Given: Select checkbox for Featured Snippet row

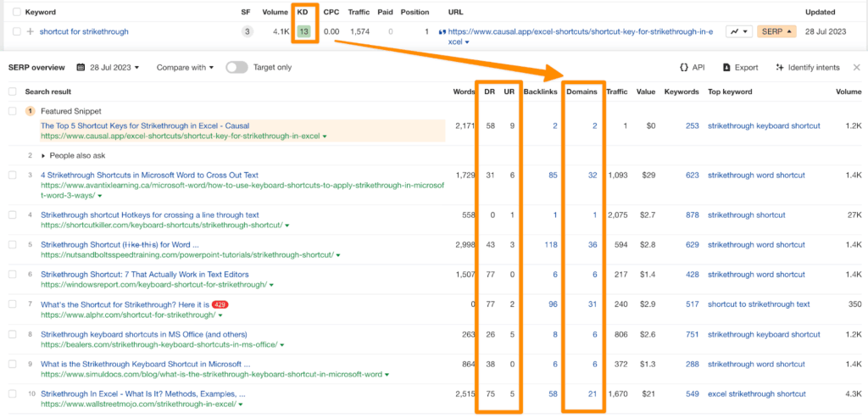Looking at the screenshot, I should (12, 111).
